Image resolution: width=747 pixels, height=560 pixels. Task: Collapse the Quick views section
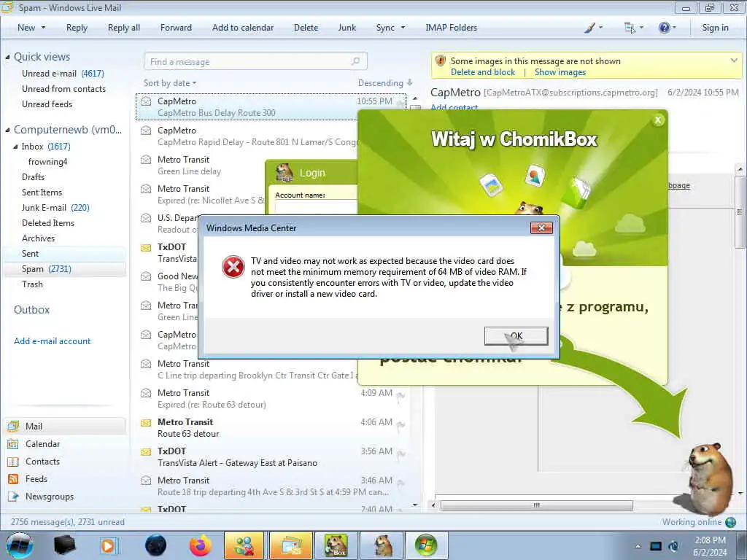[7, 57]
